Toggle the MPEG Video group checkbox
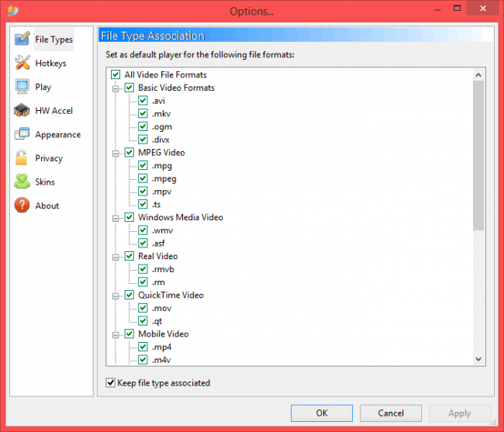Screen dimensions: 504x432 (129, 152)
